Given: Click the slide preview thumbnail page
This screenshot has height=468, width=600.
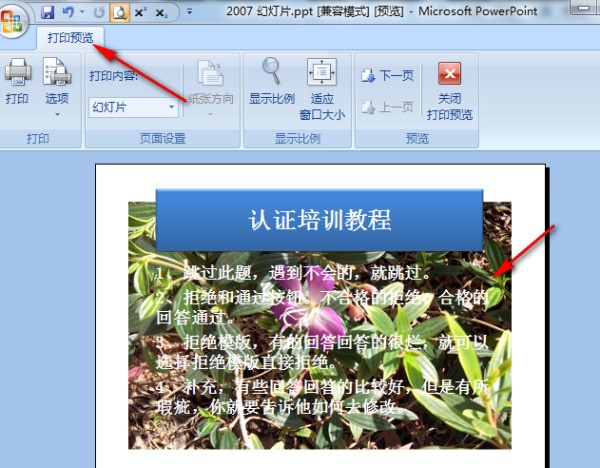Looking at the screenshot, I should pos(320,316).
